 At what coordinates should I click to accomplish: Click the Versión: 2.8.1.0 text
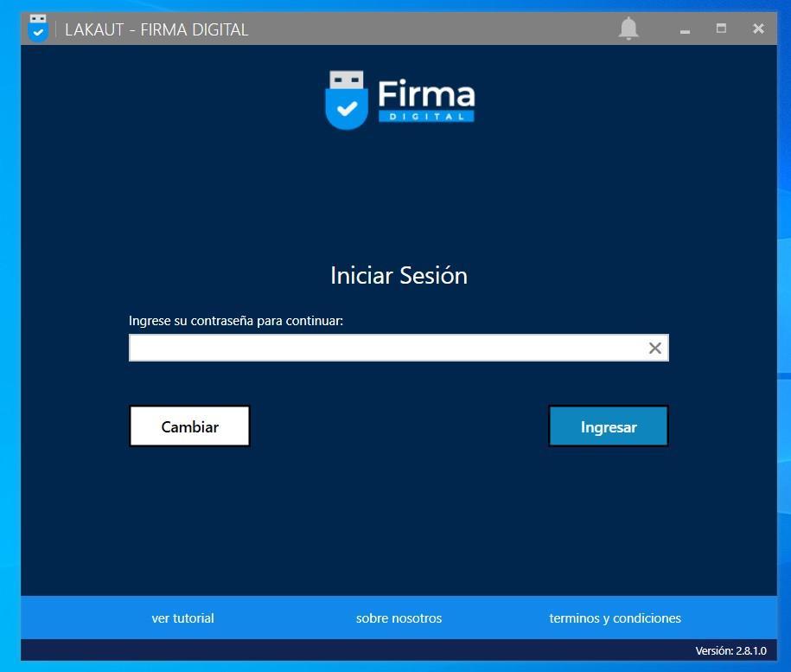(x=731, y=650)
